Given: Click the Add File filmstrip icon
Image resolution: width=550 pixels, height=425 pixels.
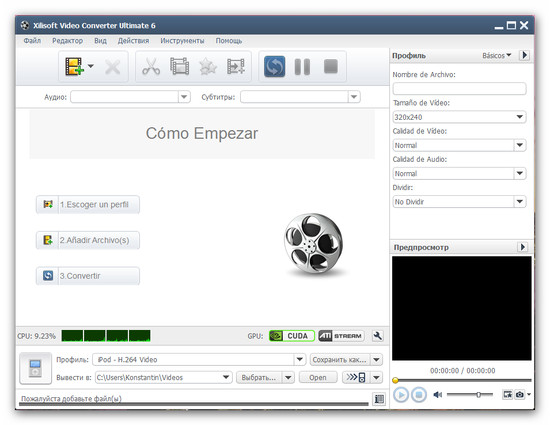Looking at the screenshot, I should (x=74, y=66).
